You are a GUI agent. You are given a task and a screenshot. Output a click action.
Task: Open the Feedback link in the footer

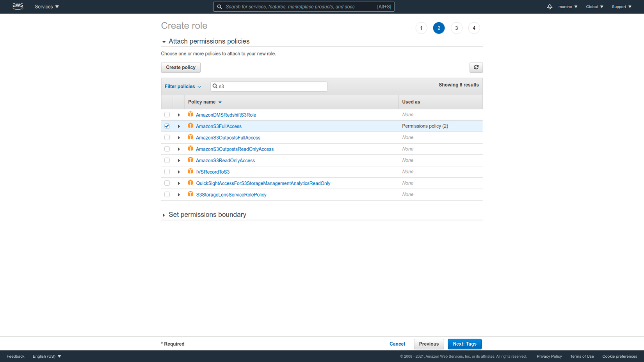[16, 356]
